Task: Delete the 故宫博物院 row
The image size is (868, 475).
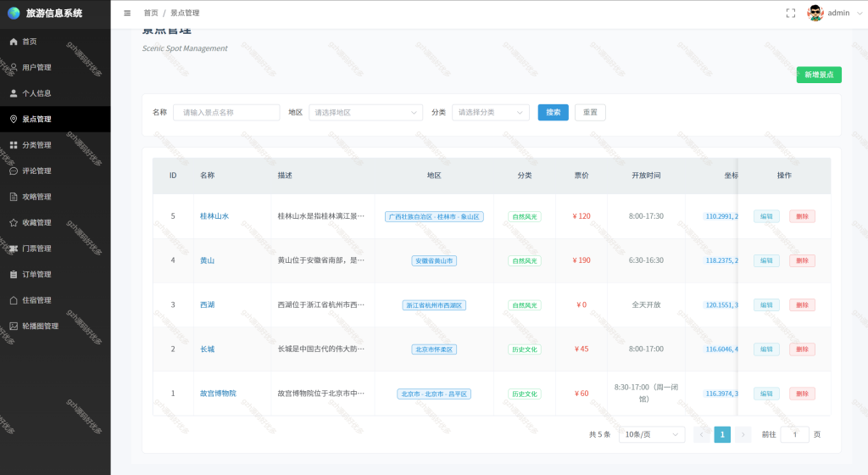Action: [802, 394]
